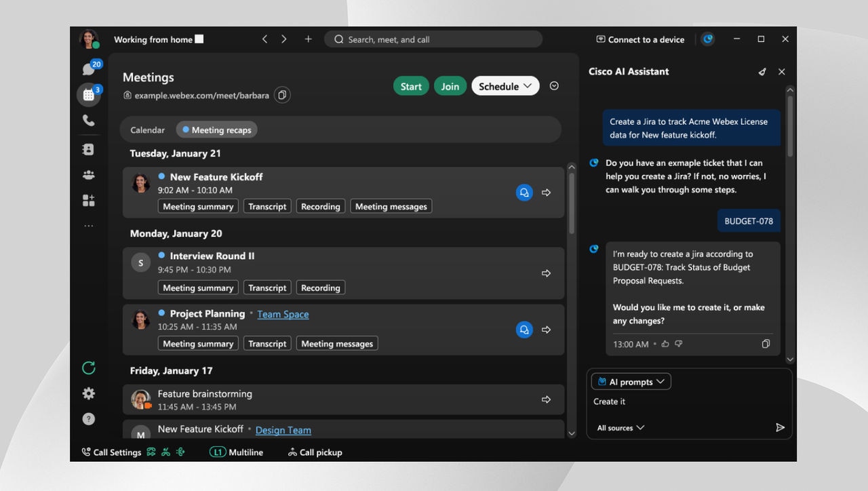Open Meeting summary for New Feature Kickoff
Viewport: 868px width, 491px height.
tap(198, 206)
